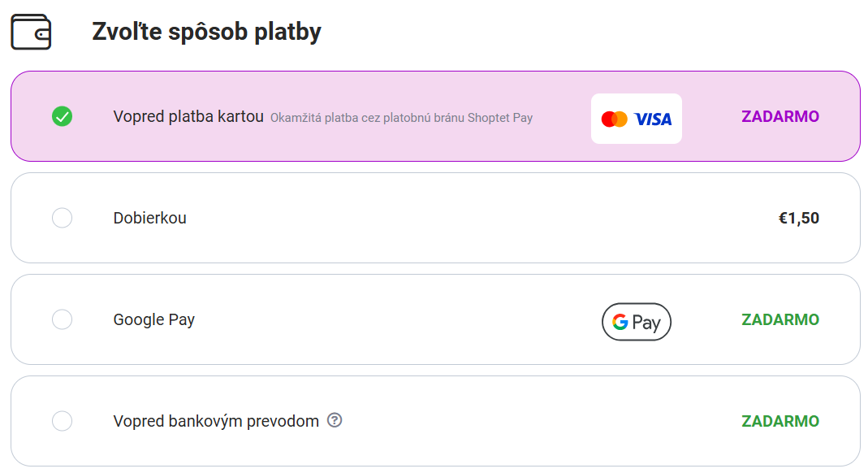868x473 pixels.
Task: Select the Dobierkou radio button
Action: coord(62,218)
